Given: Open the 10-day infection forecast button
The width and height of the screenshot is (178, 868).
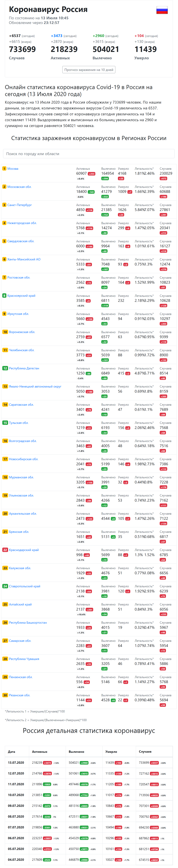Looking at the screenshot, I should click(x=89, y=70).
